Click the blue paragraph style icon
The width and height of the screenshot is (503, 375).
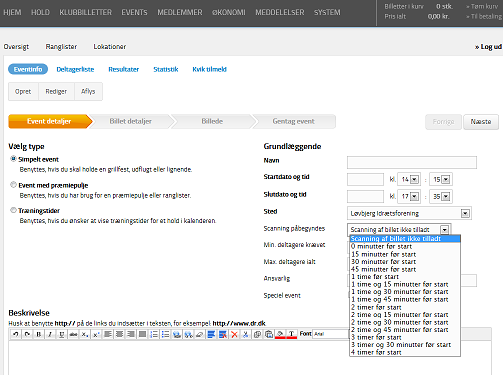click(x=211, y=334)
